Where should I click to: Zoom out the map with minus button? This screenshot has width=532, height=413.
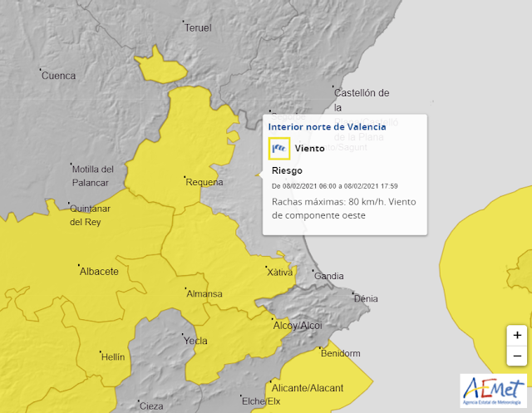[x=517, y=356]
